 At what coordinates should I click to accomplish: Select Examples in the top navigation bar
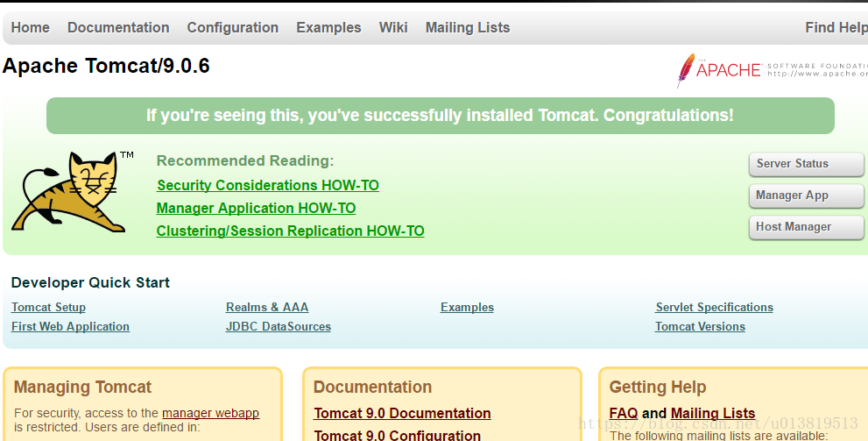(328, 28)
